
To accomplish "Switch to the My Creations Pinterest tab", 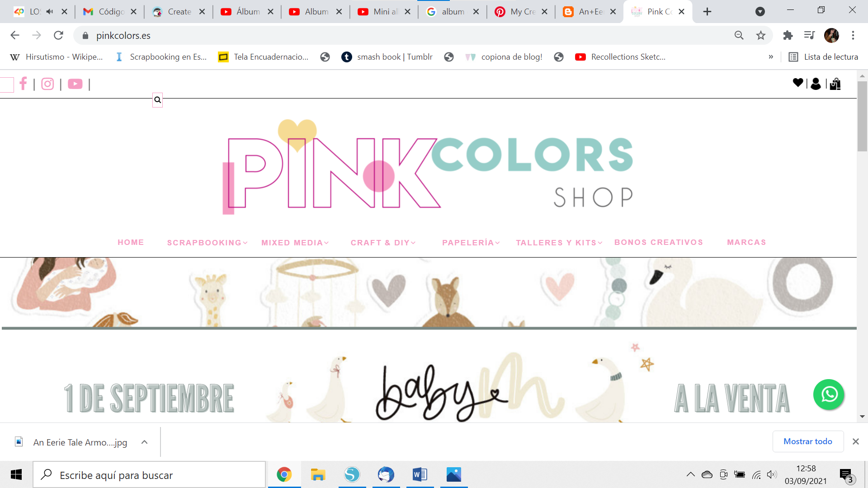I will click(x=521, y=12).
